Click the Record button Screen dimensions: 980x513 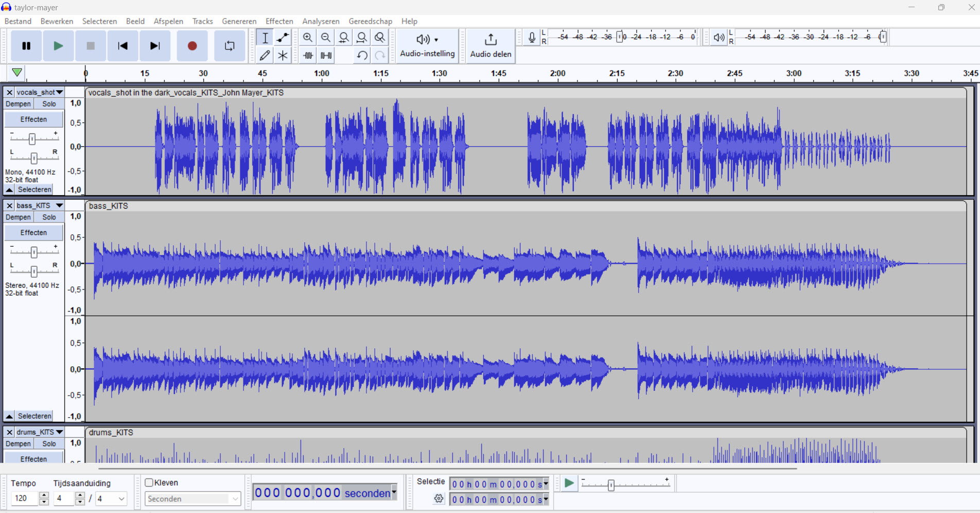(192, 46)
